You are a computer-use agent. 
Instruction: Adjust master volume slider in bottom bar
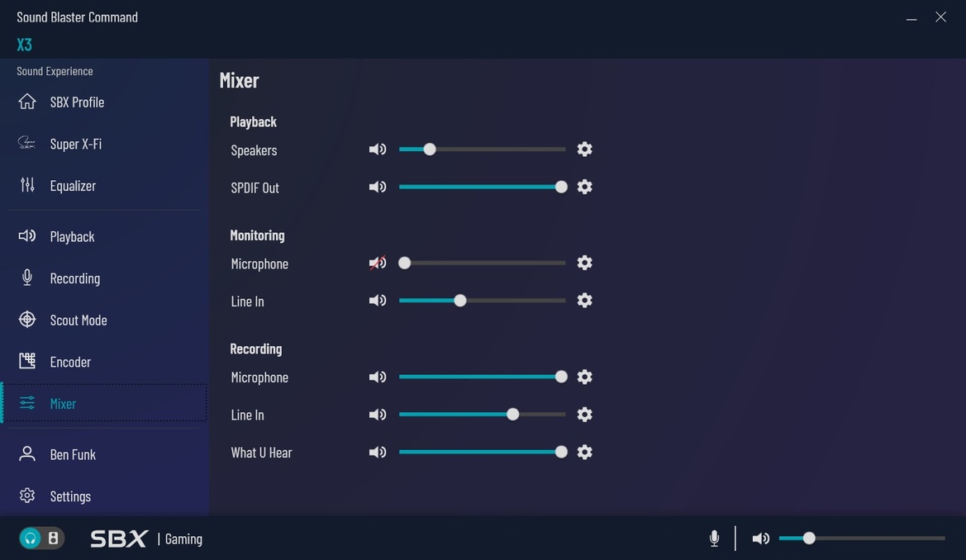[x=862, y=539]
